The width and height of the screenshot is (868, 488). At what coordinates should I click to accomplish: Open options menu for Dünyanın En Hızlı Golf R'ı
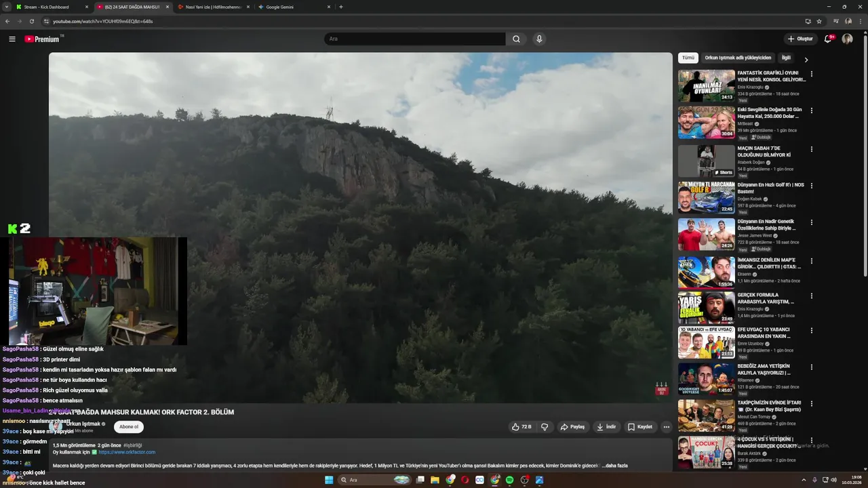(x=812, y=186)
